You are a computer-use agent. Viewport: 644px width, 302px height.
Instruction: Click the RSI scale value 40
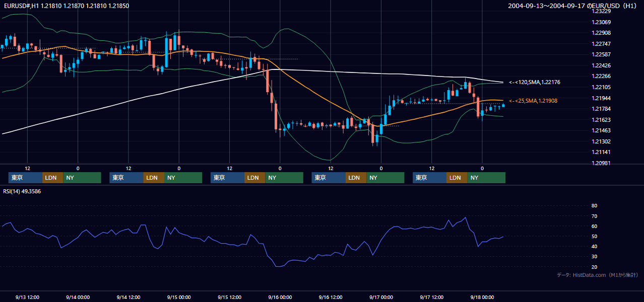click(x=594, y=246)
